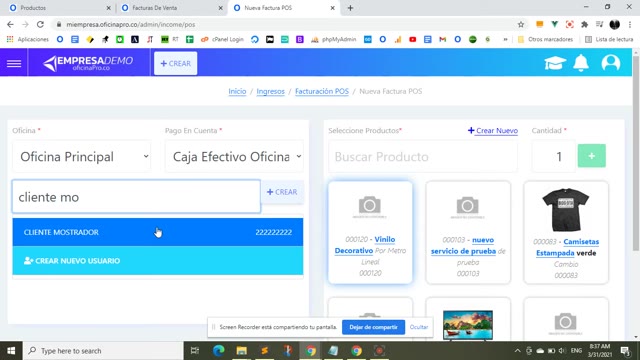Go to Ingresos breadcrumb
The height and width of the screenshot is (360, 640).
[270, 91]
